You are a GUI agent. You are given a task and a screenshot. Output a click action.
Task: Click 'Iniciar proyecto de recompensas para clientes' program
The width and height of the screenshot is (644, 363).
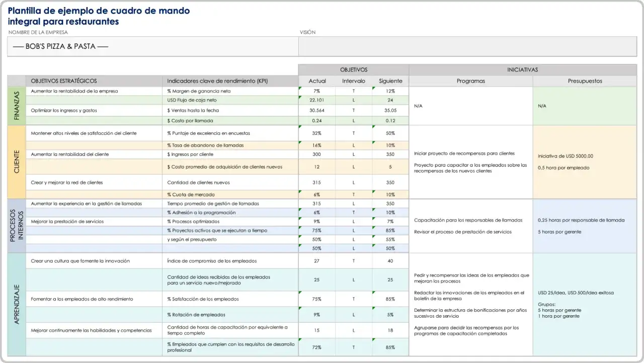click(464, 153)
